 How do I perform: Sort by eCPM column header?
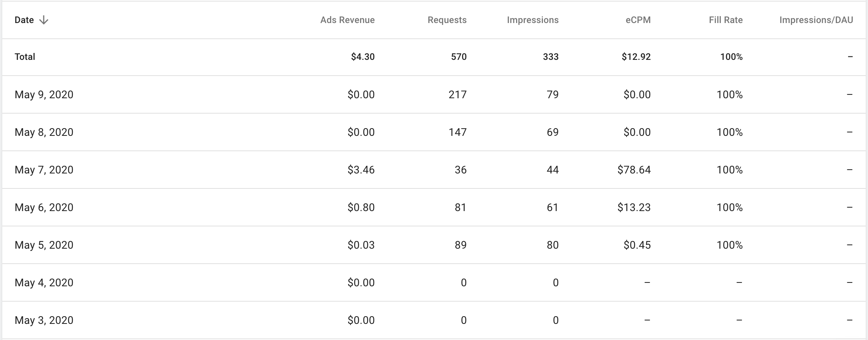pos(638,20)
